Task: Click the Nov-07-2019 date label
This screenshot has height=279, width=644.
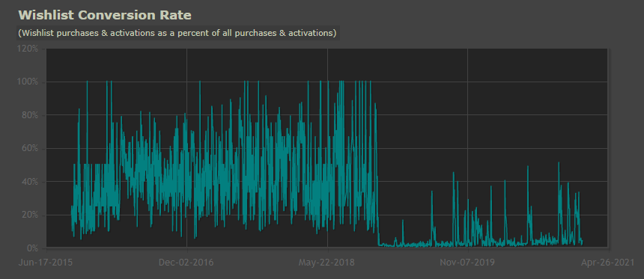Action: 467,263
